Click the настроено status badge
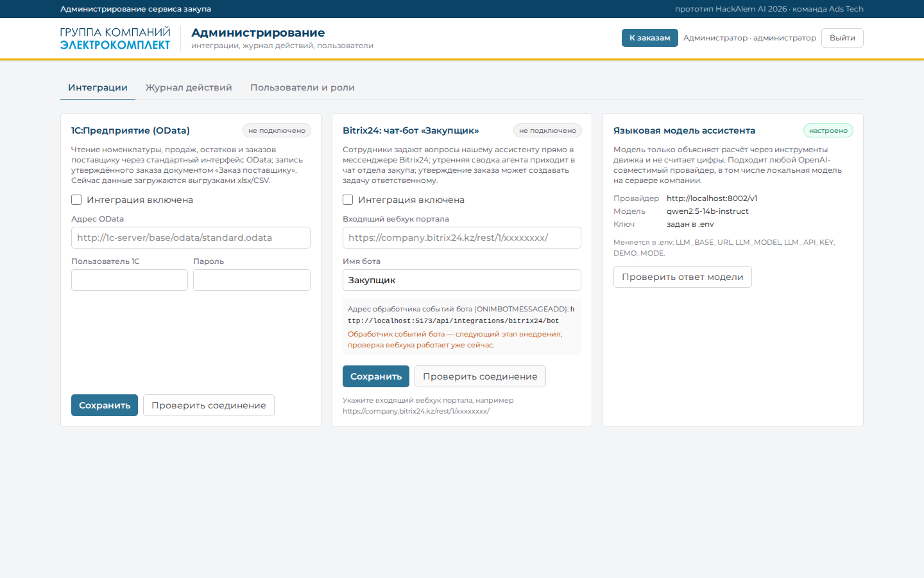 828,130
